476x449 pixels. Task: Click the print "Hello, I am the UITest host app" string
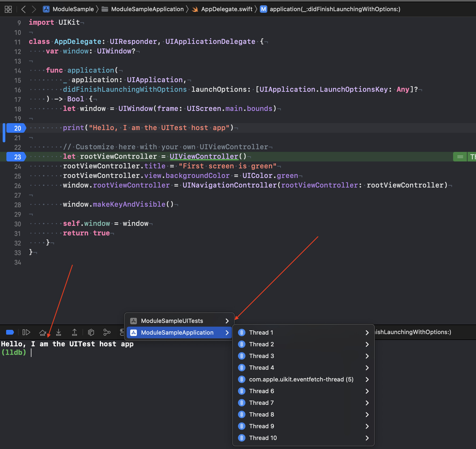[159, 128]
